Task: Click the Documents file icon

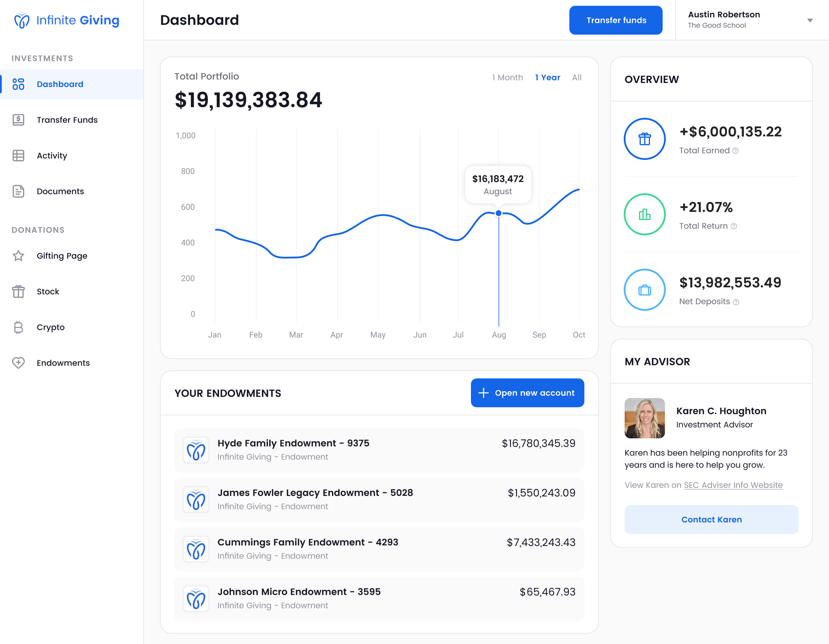Action: [18, 191]
